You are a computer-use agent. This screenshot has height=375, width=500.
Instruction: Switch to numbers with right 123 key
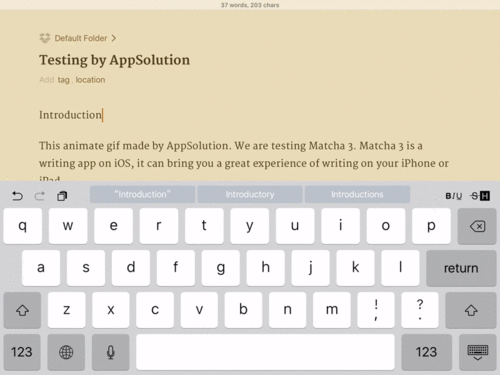coord(426,352)
